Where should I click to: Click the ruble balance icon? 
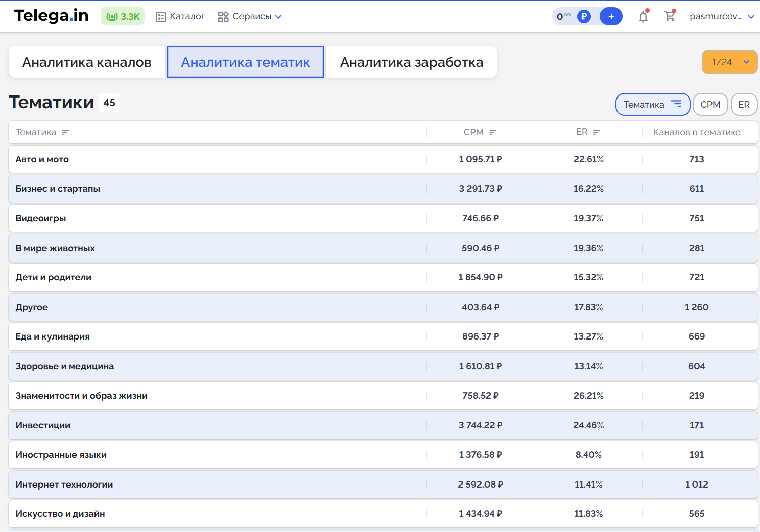584,16
